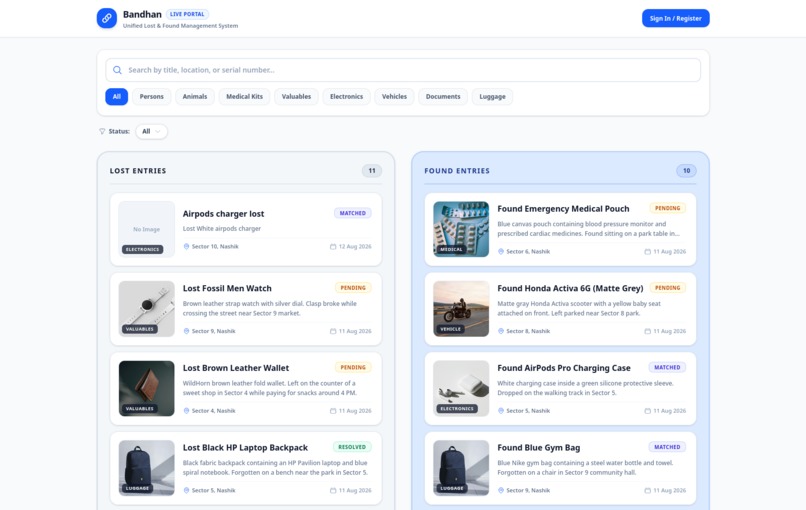Click the LIVE PORTAL badge

coord(187,14)
